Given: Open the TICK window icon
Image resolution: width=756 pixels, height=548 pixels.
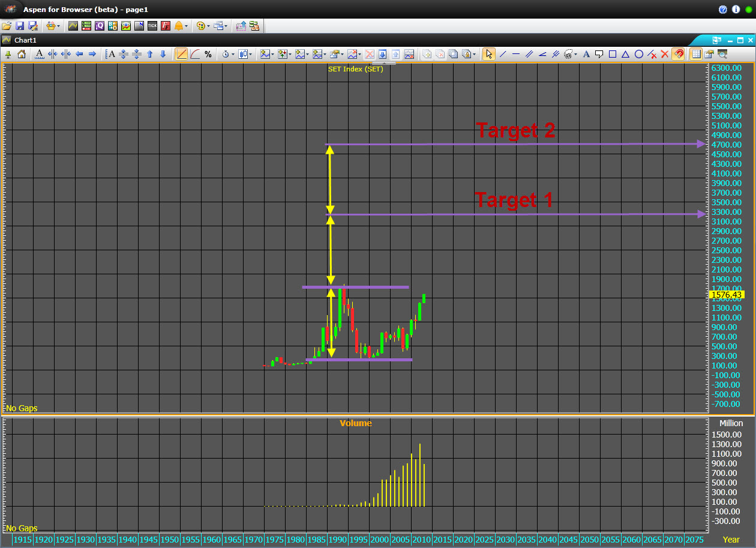Looking at the screenshot, I should [x=152, y=26].
